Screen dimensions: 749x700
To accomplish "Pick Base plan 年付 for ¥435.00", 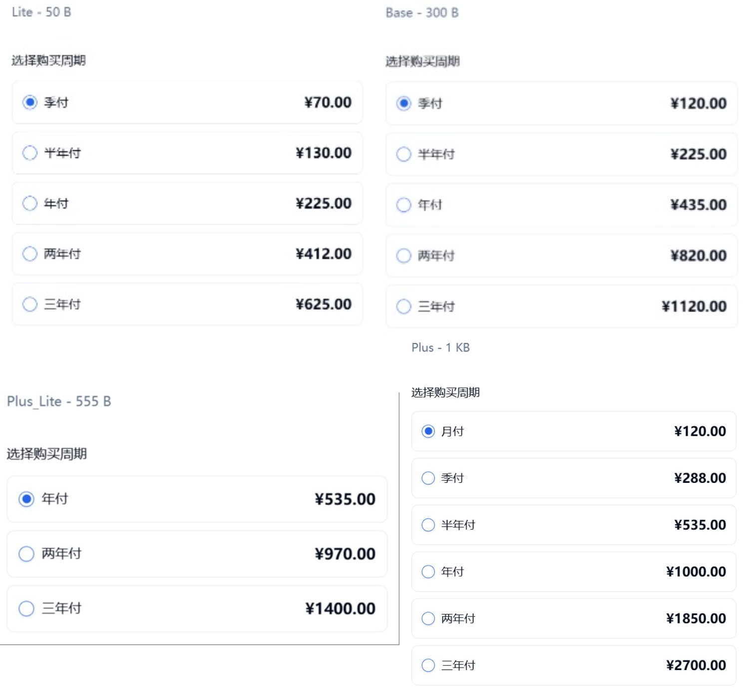I will point(403,205).
